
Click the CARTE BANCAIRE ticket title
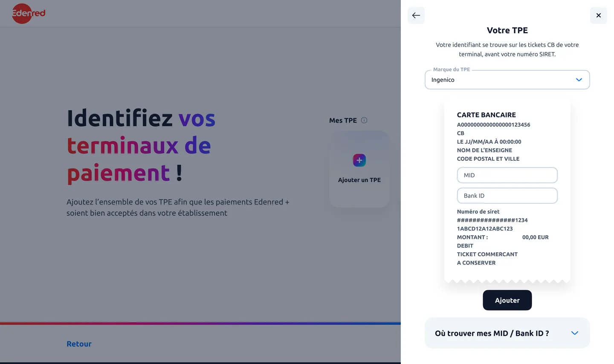(x=486, y=115)
